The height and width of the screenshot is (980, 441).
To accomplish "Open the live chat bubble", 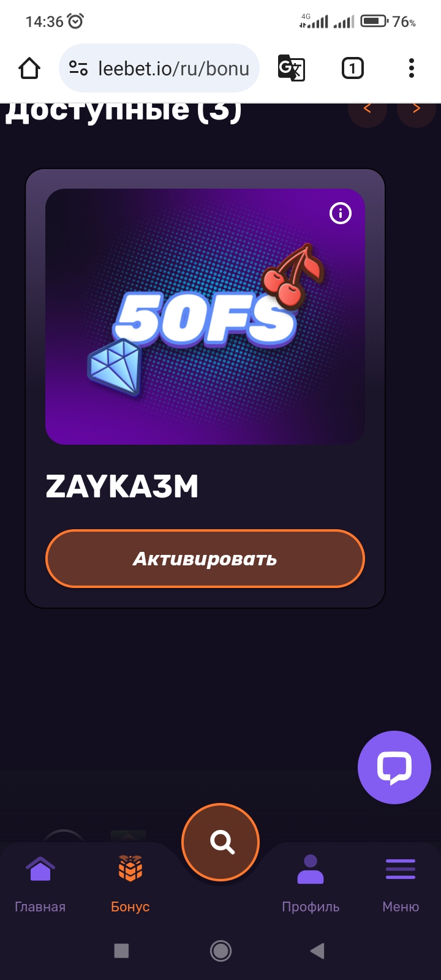I will (394, 767).
